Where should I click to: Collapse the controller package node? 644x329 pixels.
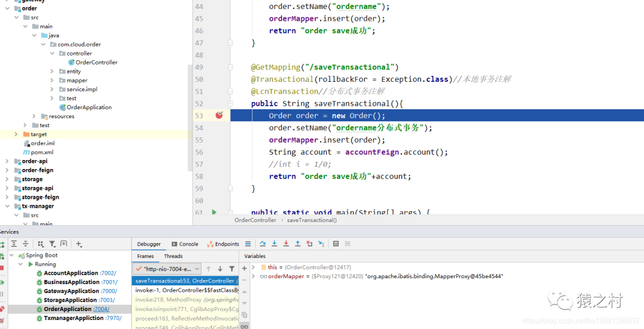pos(52,54)
